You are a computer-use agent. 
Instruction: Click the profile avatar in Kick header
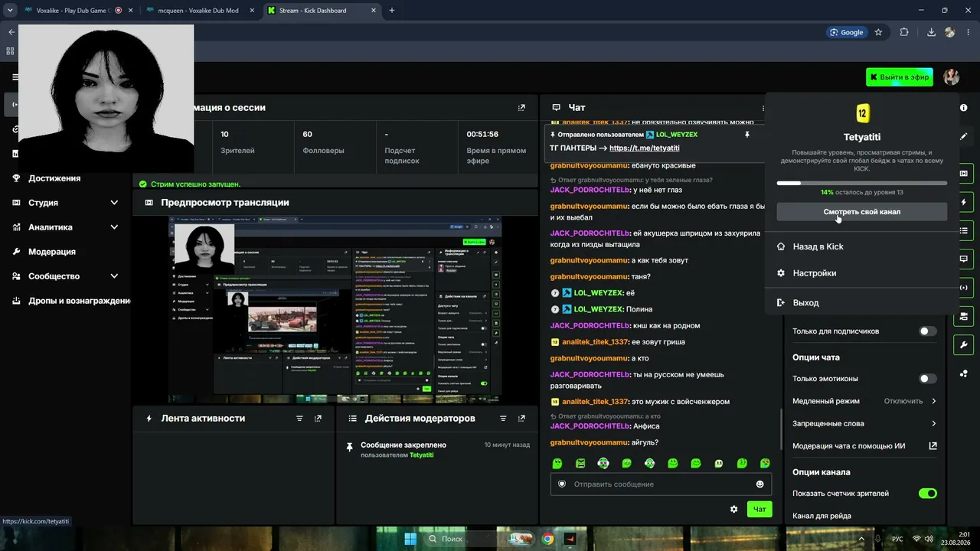pos(952,77)
